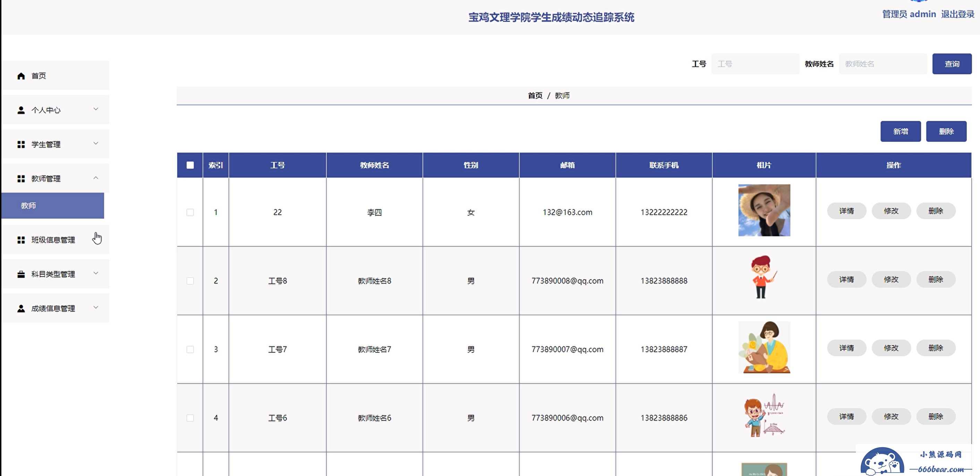Click the home icon beside 首页
980x476 pixels.
[21, 76]
